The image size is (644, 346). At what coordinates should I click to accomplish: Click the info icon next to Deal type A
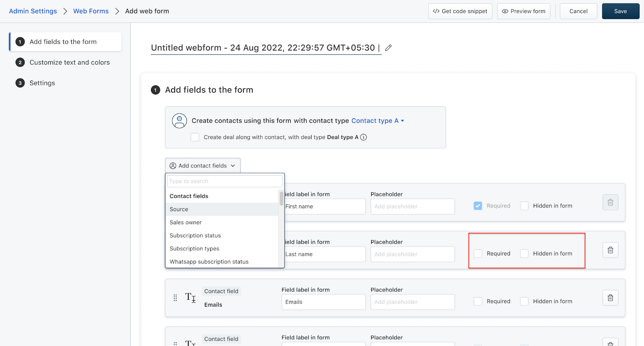pyautogui.click(x=363, y=137)
